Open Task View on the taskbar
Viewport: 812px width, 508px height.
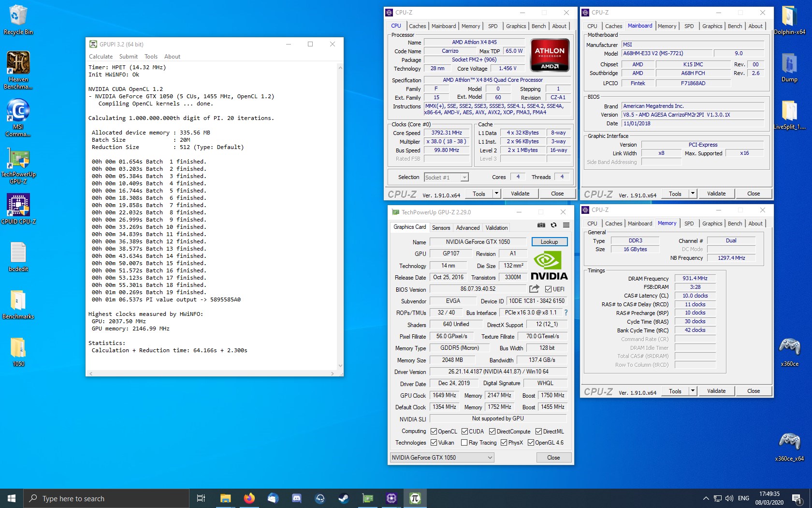[201, 498]
